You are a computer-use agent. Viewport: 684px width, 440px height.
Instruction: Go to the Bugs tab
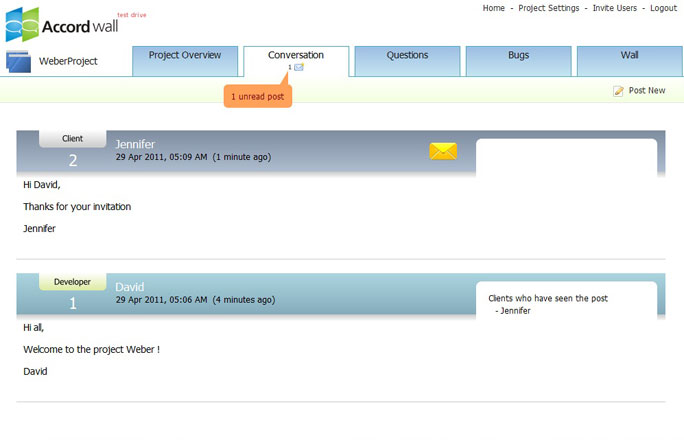(518, 56)
